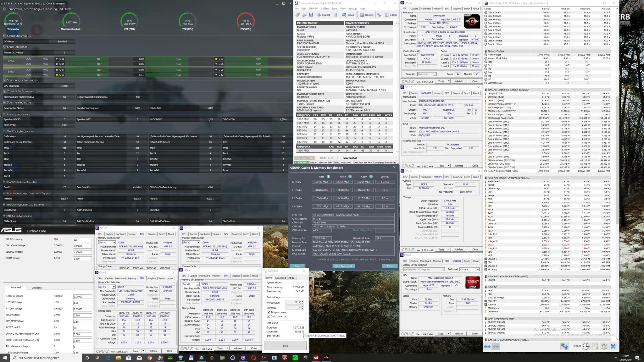The width and height of the screenshot is (644, 362).
Task: Click the DRAM Voltage input field
Action: [x=82, y=259]
